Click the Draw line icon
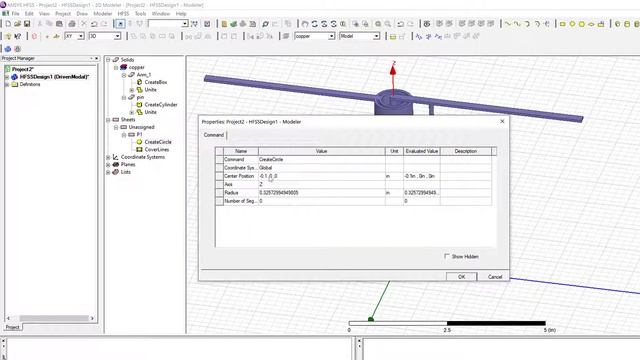 click(x=507, y=24)
